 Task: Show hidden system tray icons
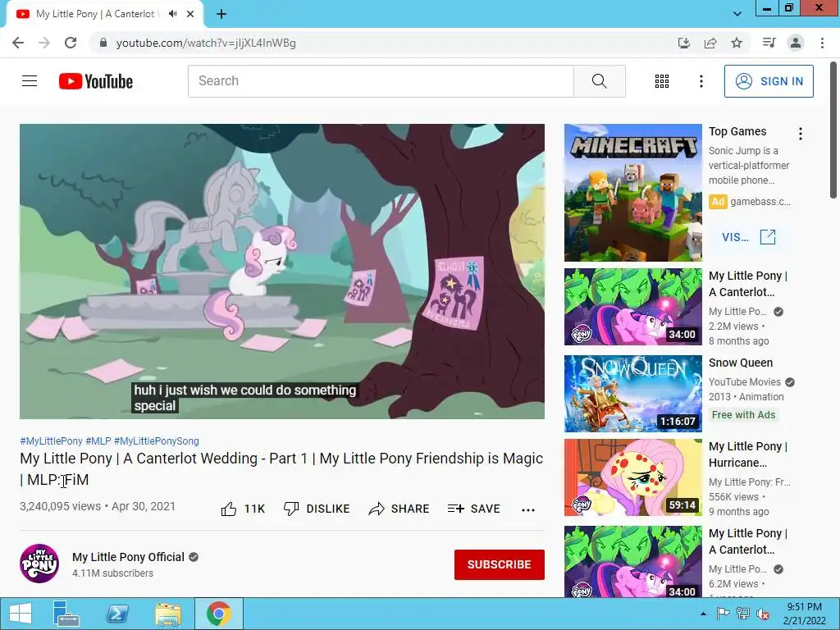click(x=703, y=614)
